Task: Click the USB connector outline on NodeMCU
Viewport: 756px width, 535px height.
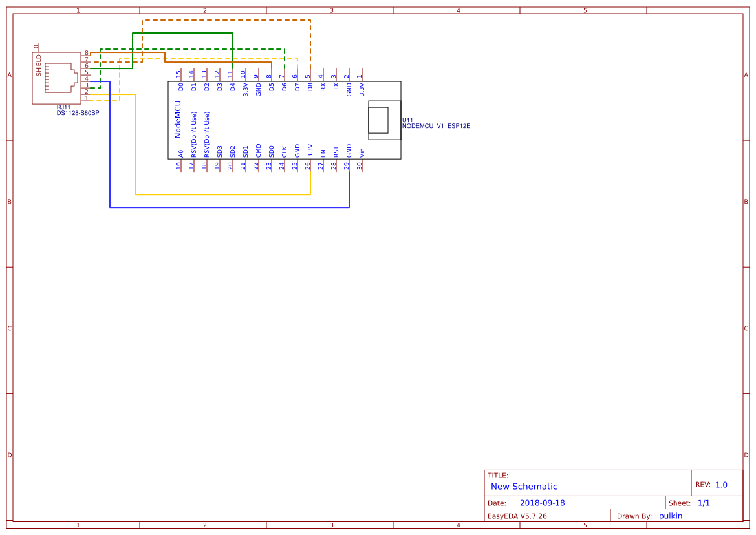Action: click(385, 120)
